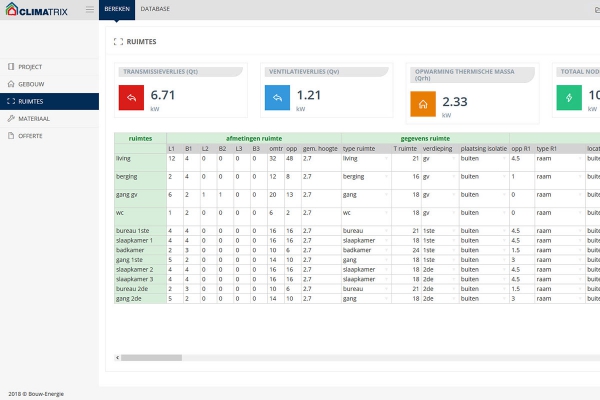
Task: Click the red transmissieverlies arrow icon
Action: pyautogui.click(x=131, y=98)
